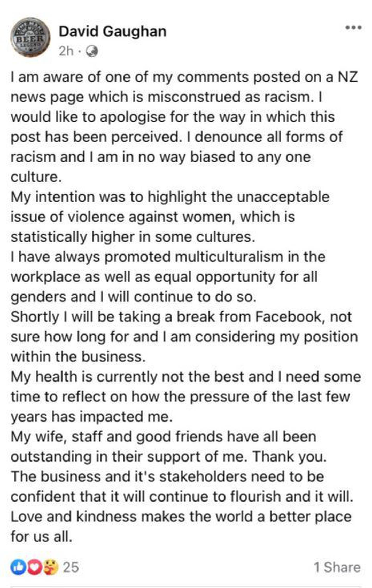372x588 pixels.
Task: Click the line 'My intention was to highlight'
Action: (x=170, y=197)
